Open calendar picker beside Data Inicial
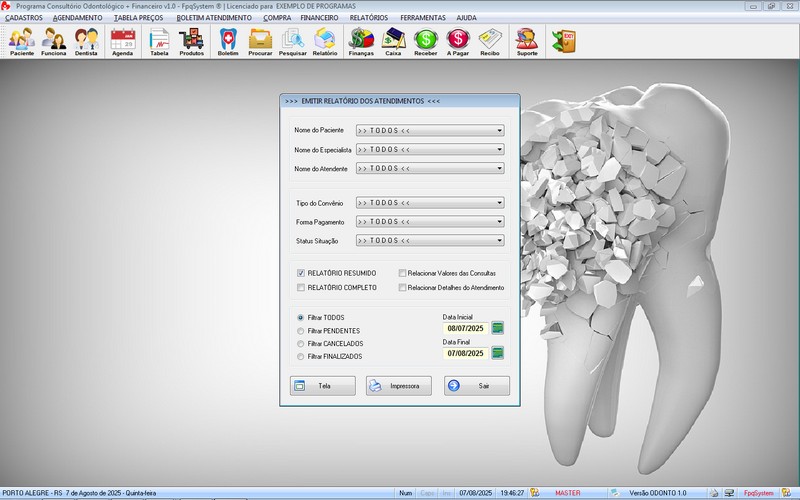The image size is (800, 500). tap(497, 328)
